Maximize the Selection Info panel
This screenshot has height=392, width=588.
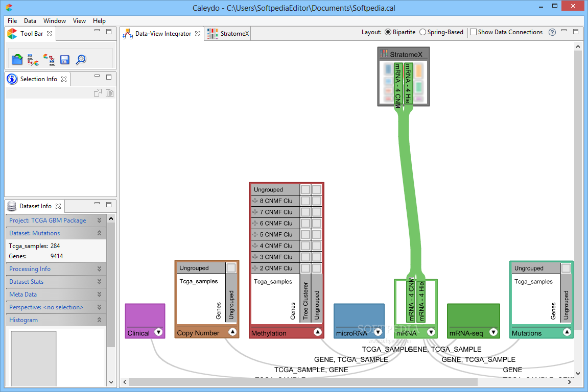(x=109, y=77)
